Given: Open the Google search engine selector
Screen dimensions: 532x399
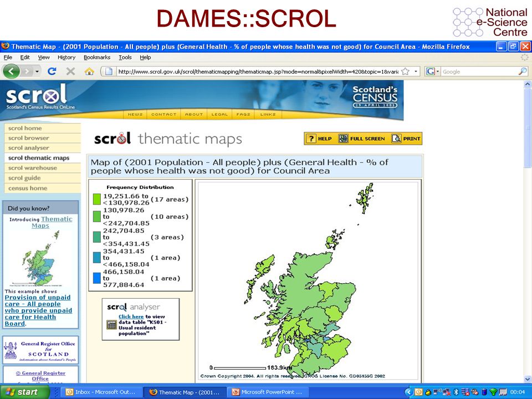Looking at the screenshot, I should click(x=433, y=71).
